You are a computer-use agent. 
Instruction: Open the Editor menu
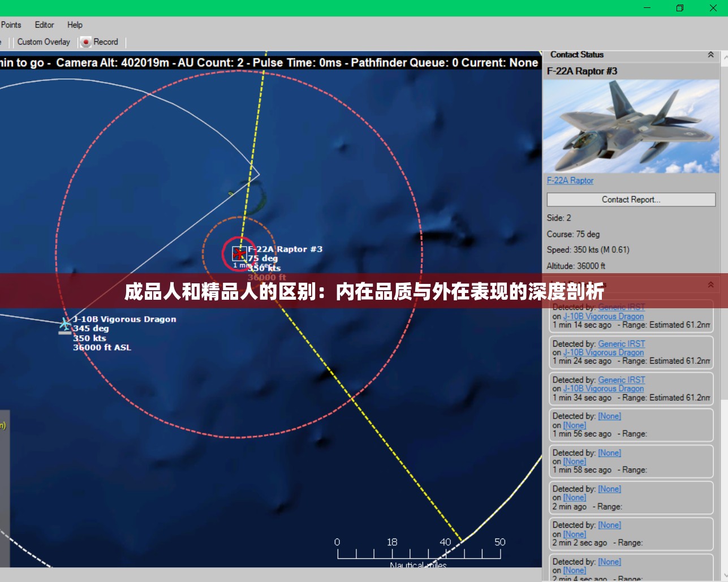click(x=44, y=25)
